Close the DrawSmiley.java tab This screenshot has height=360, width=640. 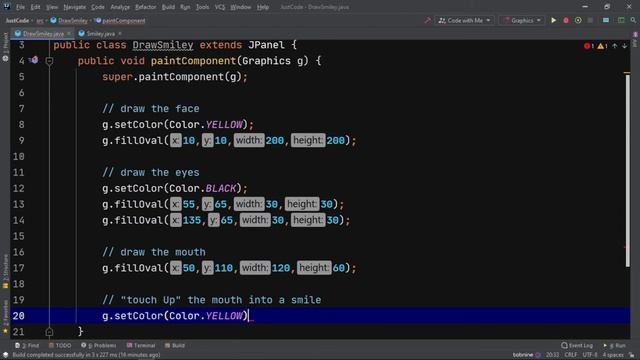point(69,33)
